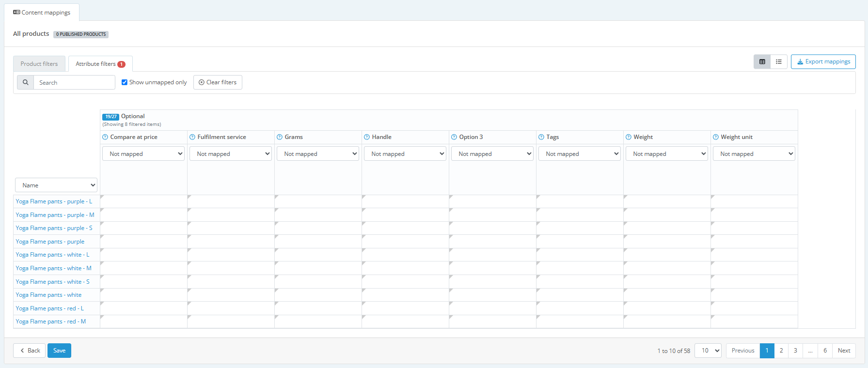This screenshot has width=868, height=368.
Task: Focus the Search input field
Action: (74, 82)
